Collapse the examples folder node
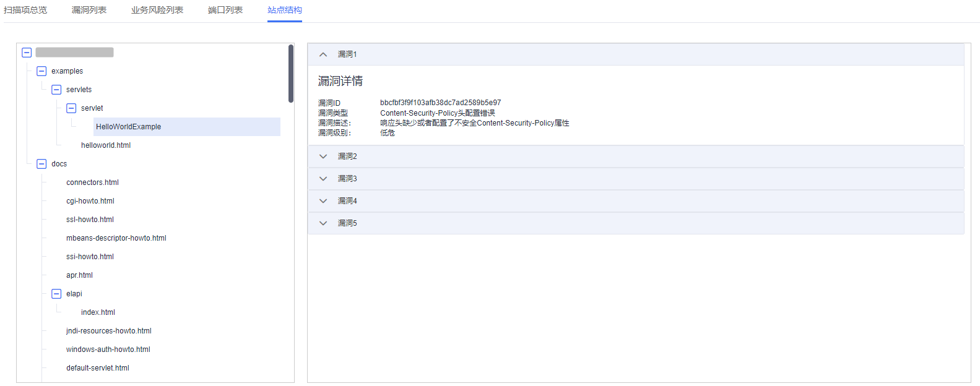The width and height of the screenshot is (980, 386). tap(41, 71)
